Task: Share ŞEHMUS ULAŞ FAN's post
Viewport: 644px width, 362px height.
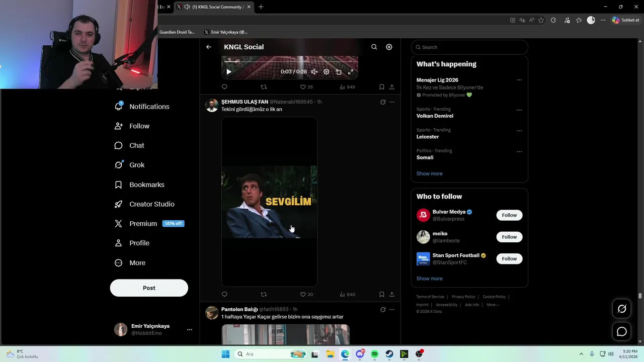Action: (392, 295)
